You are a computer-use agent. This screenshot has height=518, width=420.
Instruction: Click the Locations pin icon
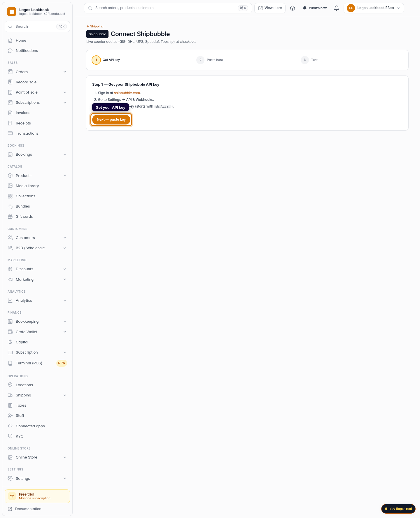10,385
